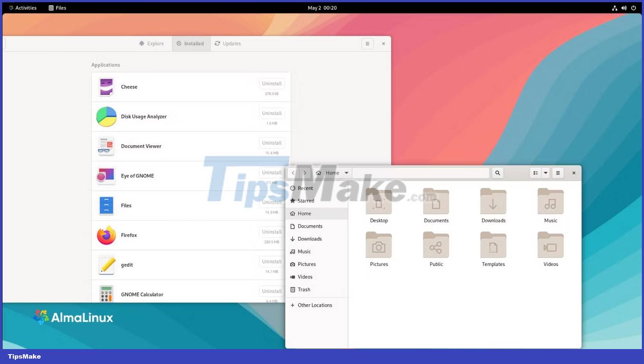644x364 pixels.
Task: Uninstall the Cheese application
Action: pyautogui.click(x=272, y=84)
